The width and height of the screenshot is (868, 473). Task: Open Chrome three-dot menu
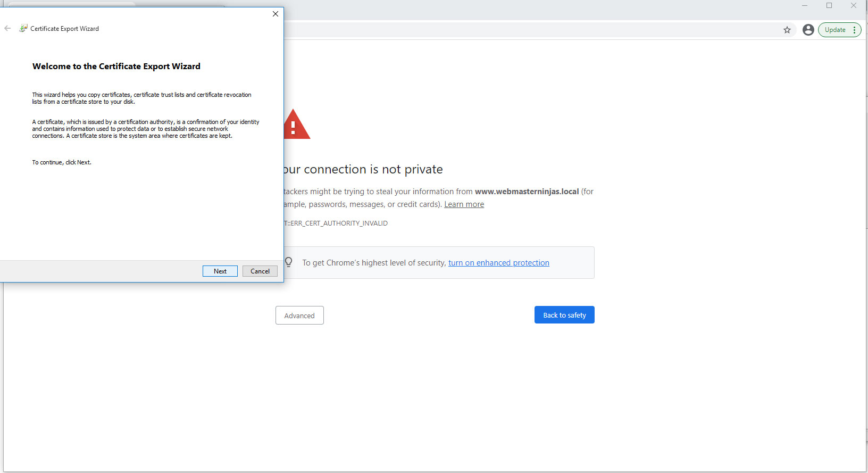(855, 30)
